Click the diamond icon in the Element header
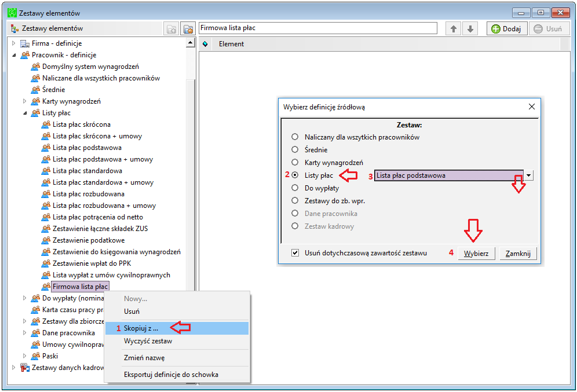The width and height of the screenshot is (577, 392). pos(205,44)
